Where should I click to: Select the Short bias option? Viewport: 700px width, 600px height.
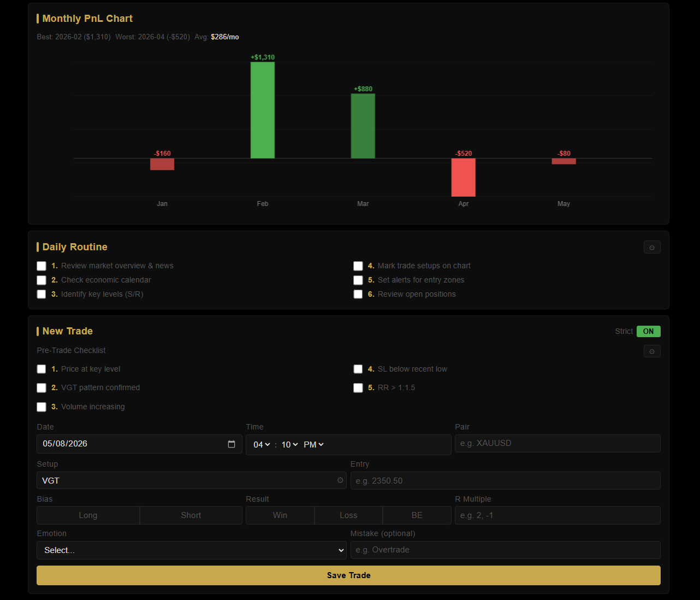tap(191, 515)
